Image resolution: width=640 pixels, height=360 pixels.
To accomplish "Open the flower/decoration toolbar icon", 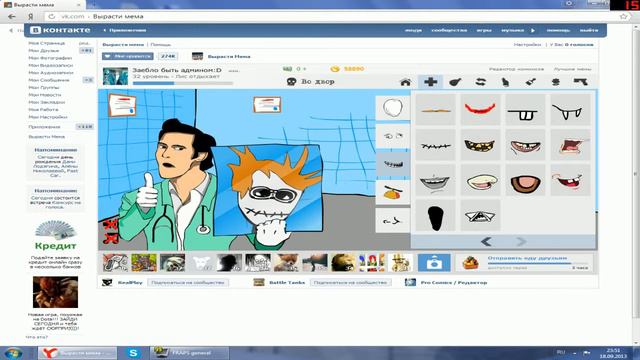I will tap(556, 82).
